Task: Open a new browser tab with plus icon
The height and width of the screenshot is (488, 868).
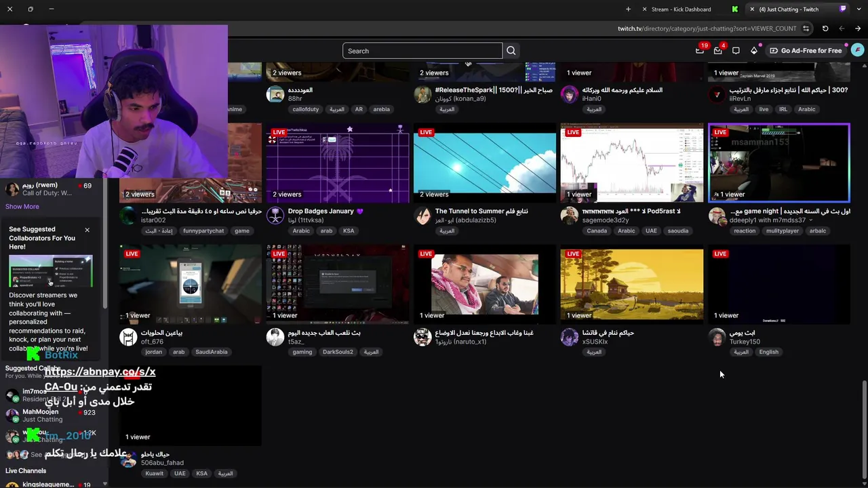Action: click(x=628, y=9)
